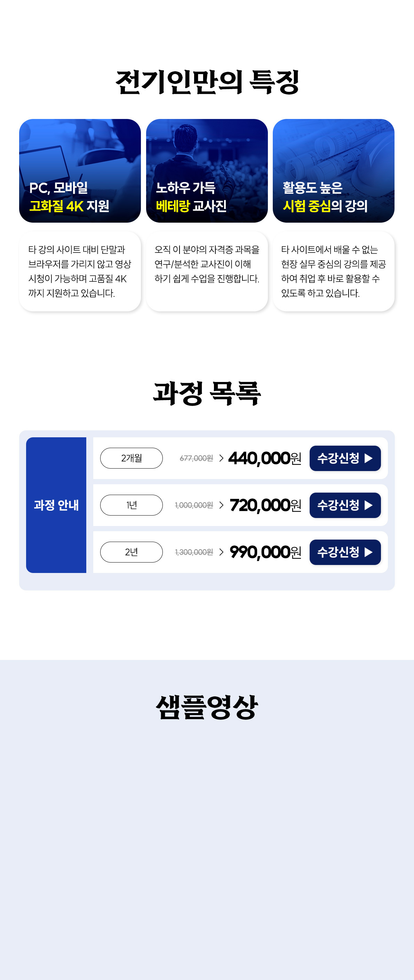Click the 720,000원 discounted price
The height and width of the screenshot is (980, 414).
click(265, 505)
